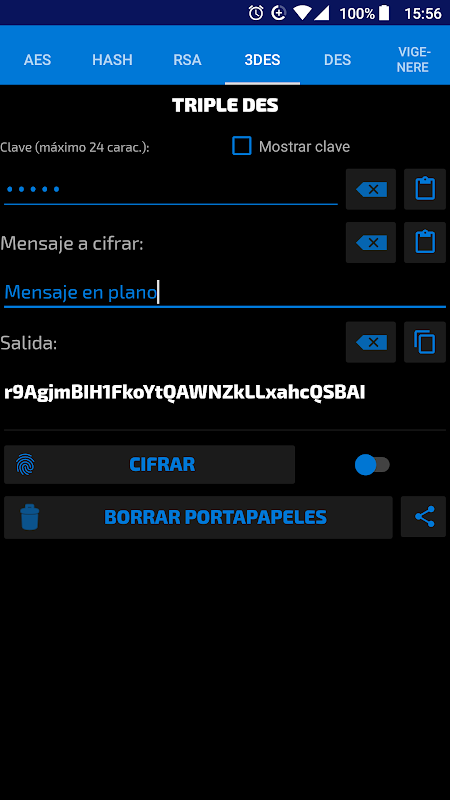Clear the key field with backspace icon
Screen dimensions: 450x800
tap(371, 189)
